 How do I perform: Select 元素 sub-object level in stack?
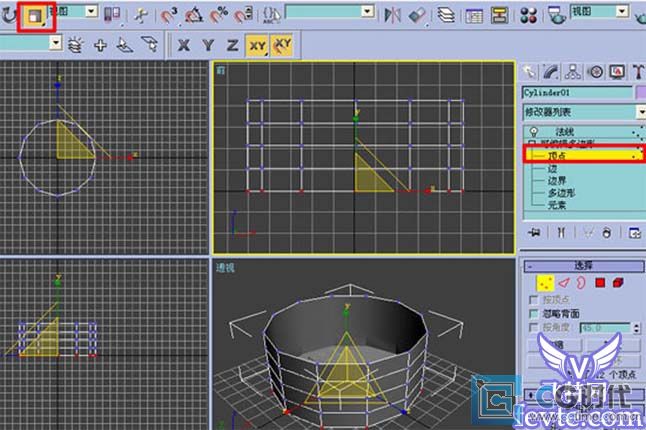pyautogui.click(x=557, y=204)
